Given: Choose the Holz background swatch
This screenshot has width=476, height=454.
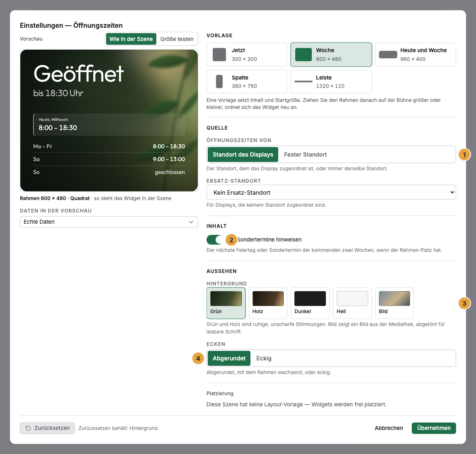Looking at the screenshot, I should coord(268,303).
